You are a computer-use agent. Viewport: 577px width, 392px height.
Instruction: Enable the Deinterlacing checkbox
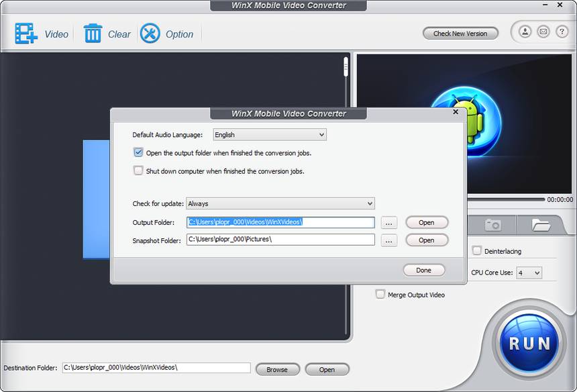click(477, 250)
